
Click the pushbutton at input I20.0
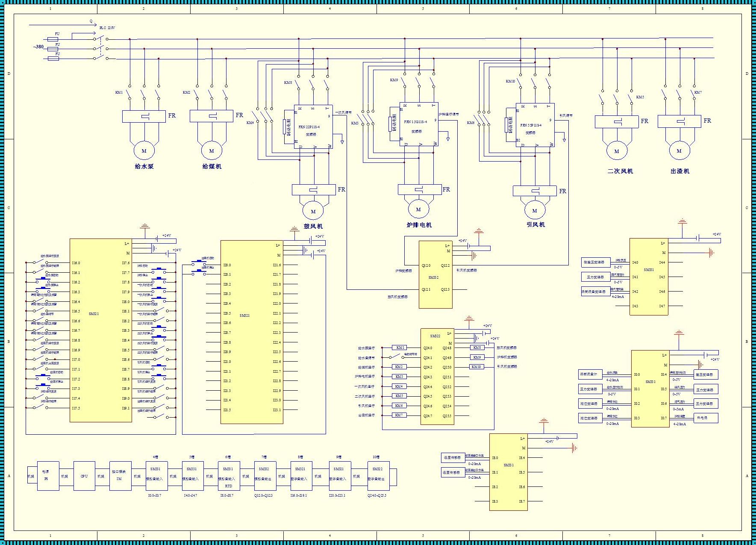click(x=199, y=262)
